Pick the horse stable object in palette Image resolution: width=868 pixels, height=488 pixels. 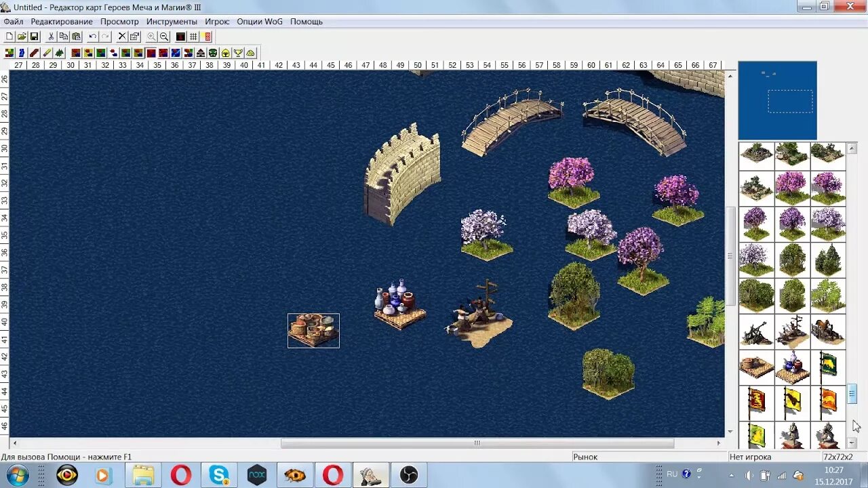[x=828, y=331]
